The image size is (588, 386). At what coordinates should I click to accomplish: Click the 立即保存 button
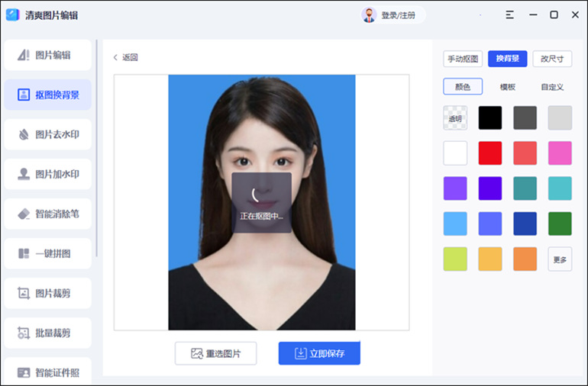[319, 353]
